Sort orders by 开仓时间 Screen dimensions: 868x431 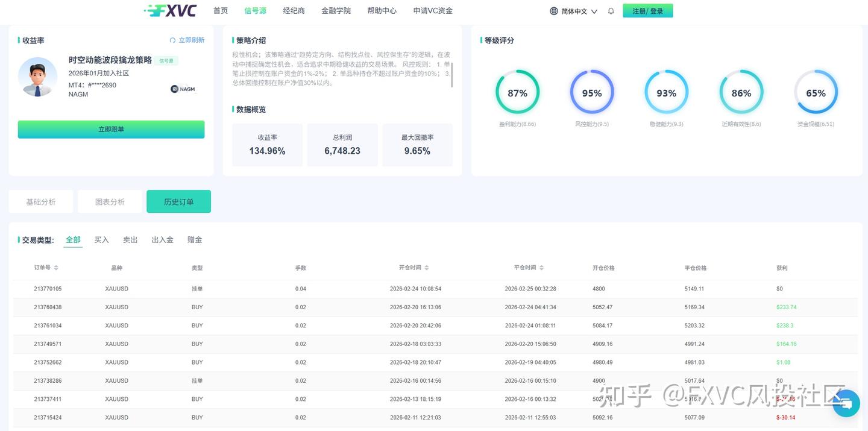click(414, 267)
